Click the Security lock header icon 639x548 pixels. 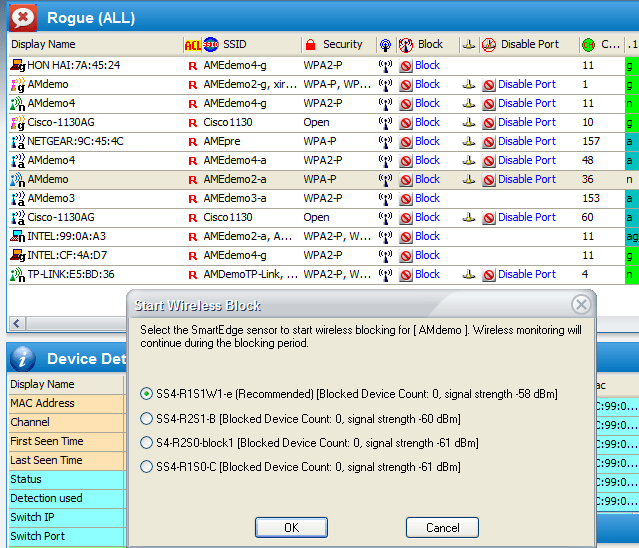[x=311, y=44]
